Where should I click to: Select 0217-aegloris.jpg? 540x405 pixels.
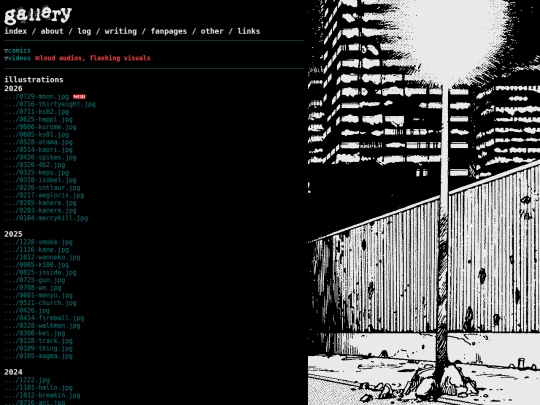tap(44, 195)
